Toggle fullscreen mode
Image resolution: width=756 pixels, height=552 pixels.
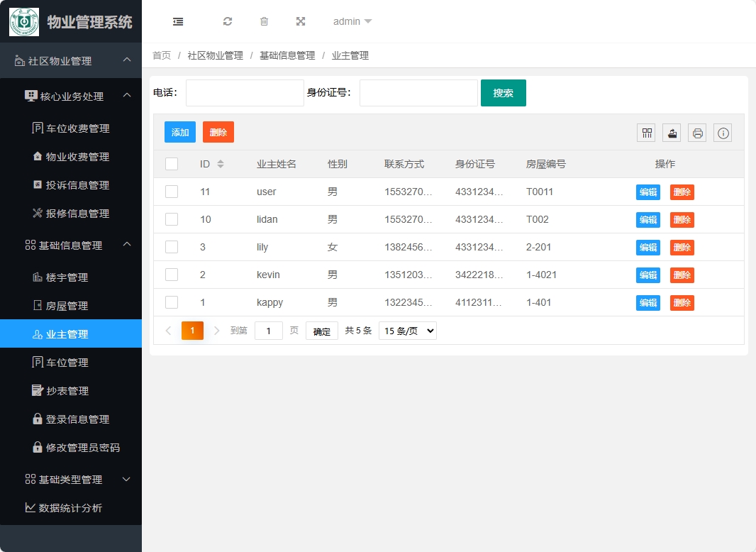pos(301,21)
